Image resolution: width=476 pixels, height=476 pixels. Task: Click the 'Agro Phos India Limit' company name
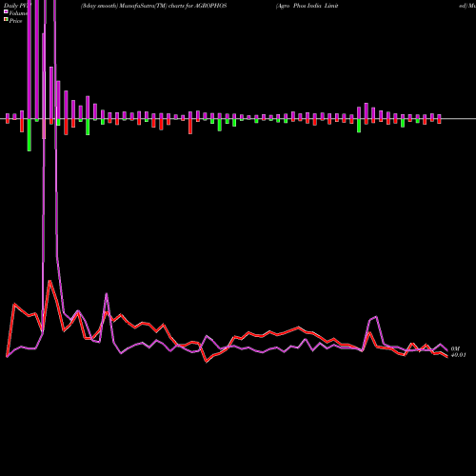pyautogui.click(x=307, y=6)
